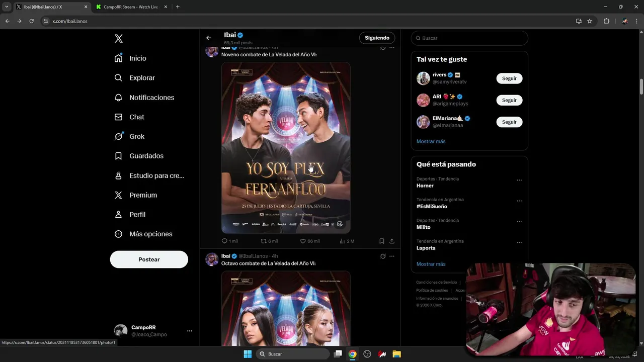The image size is (644, 362).
Task: Close the Ibai X browser tab
Action: tap(86, 7)
